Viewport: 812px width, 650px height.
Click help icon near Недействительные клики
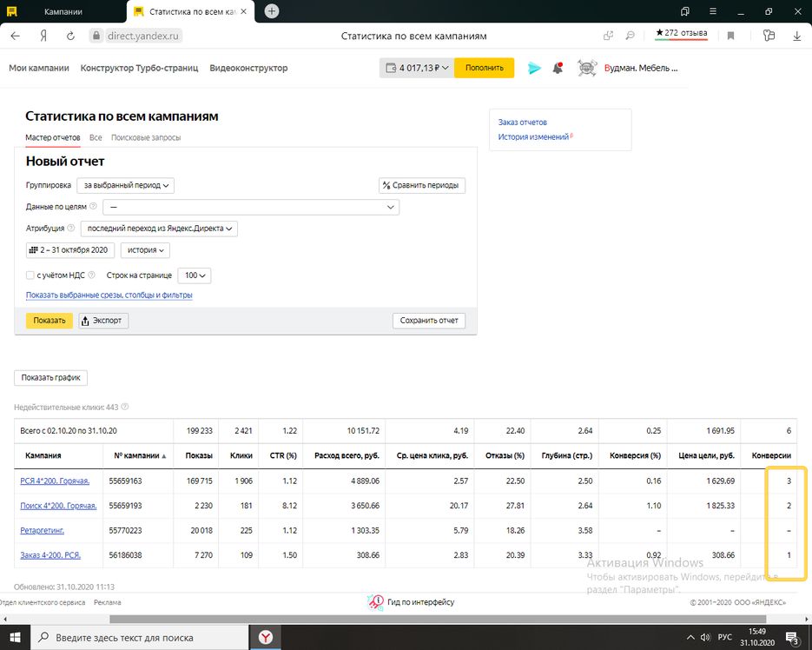coord(125,407)
